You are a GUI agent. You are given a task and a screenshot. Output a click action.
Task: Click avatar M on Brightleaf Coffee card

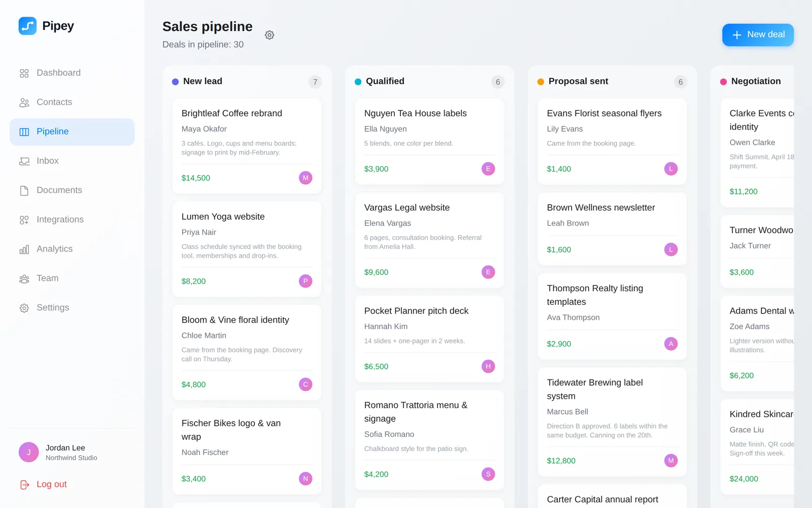pyautogui.click(x=306, y=178)
